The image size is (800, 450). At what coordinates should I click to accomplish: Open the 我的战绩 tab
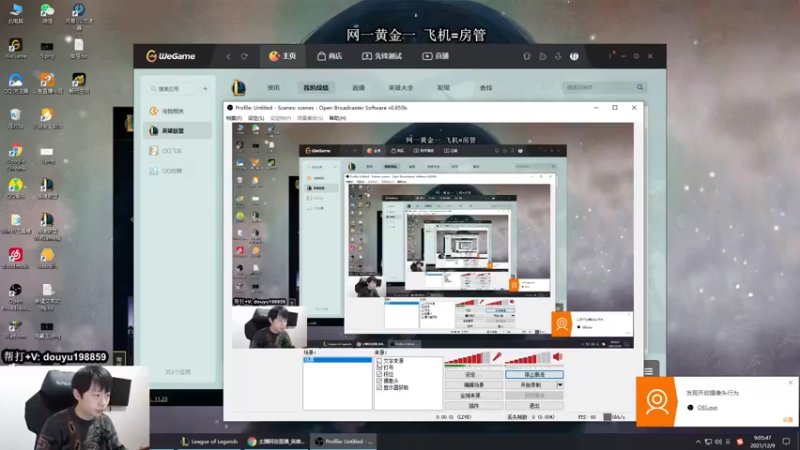(x=316, y=88)
